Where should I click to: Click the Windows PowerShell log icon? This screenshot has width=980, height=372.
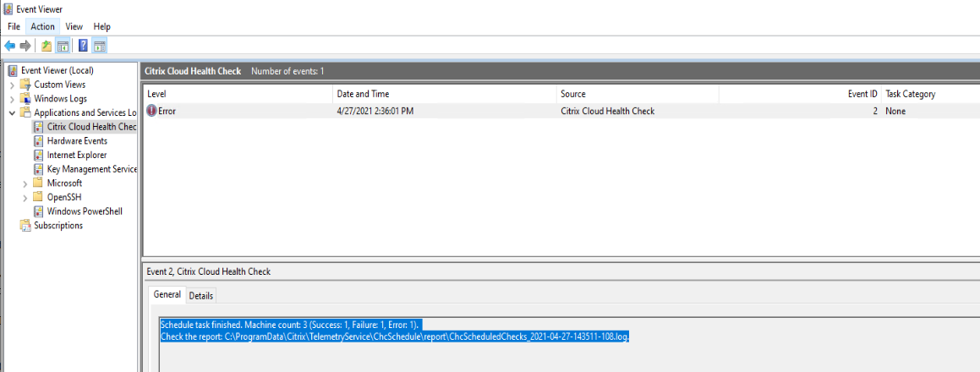(39, 211)
